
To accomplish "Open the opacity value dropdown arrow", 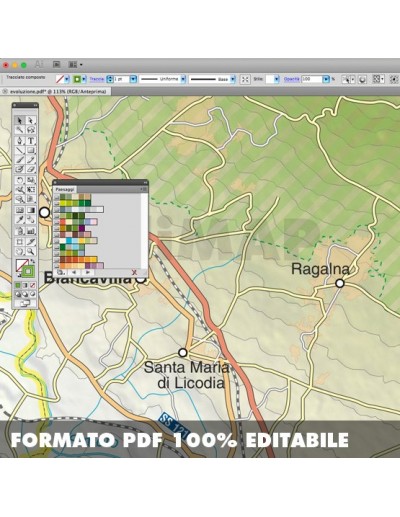I will [326, 79].
